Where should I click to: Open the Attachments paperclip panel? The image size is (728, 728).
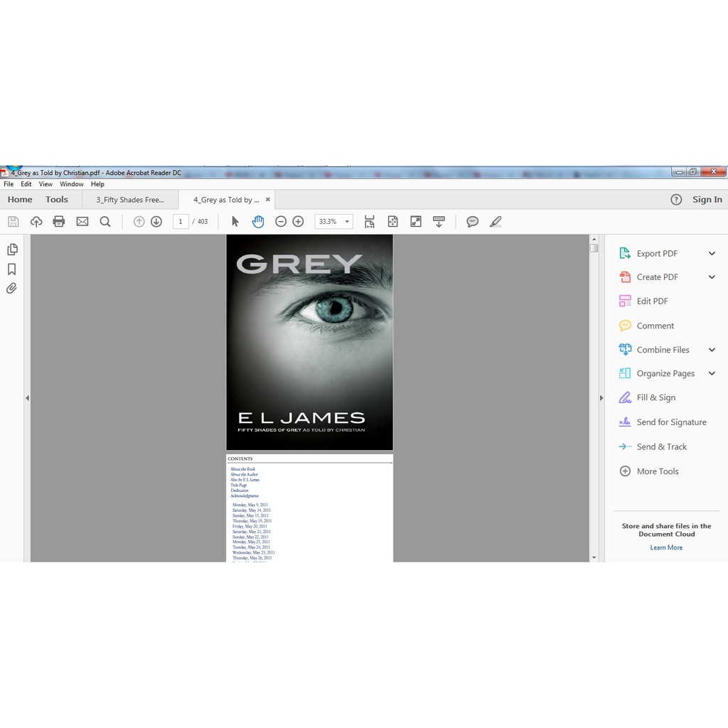pyautogui.click(x=11, y=289)
